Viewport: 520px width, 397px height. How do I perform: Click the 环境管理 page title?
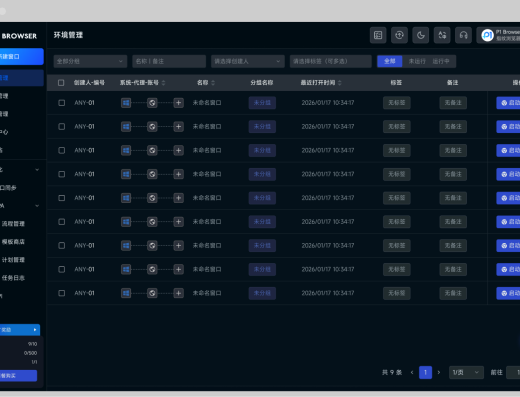(68, 35)
